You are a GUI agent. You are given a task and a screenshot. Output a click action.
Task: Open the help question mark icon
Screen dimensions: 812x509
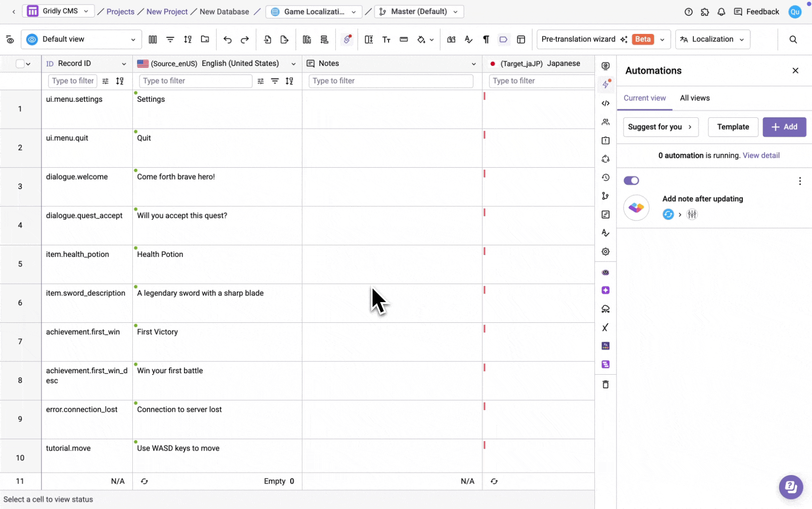[x=689, y=12]
